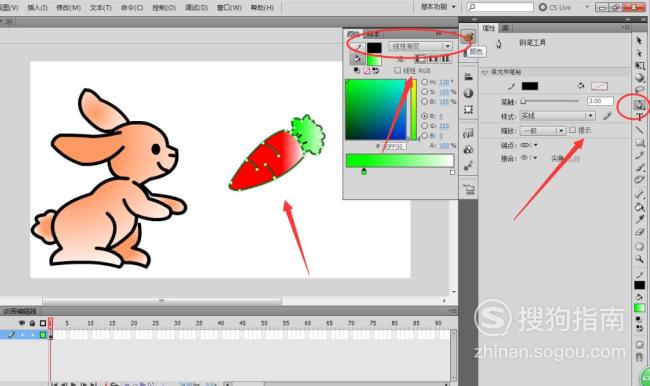Viewport: 650px width, 386px height.
Task: Select the Pen tool in toolbox
Action: (639, 104)
